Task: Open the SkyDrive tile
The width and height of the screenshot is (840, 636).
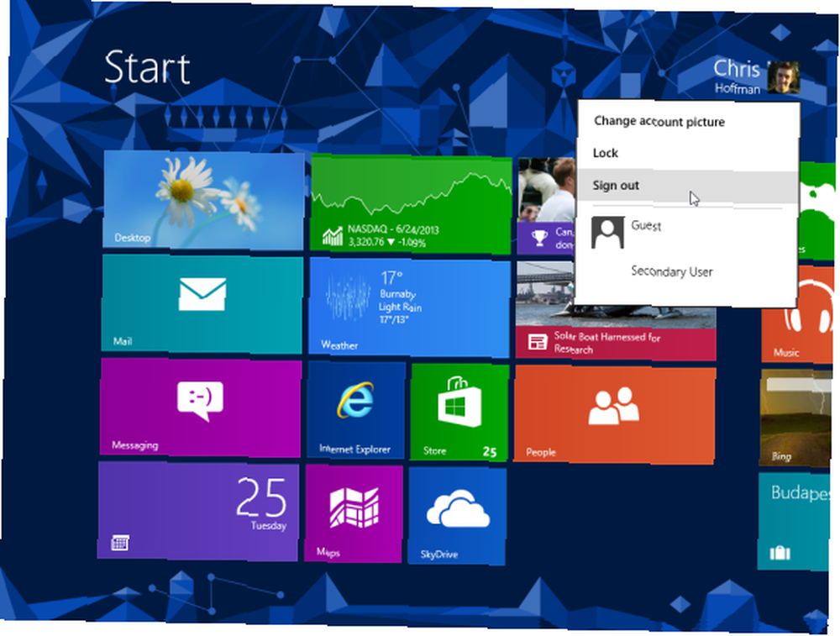Action: (458, 516)
